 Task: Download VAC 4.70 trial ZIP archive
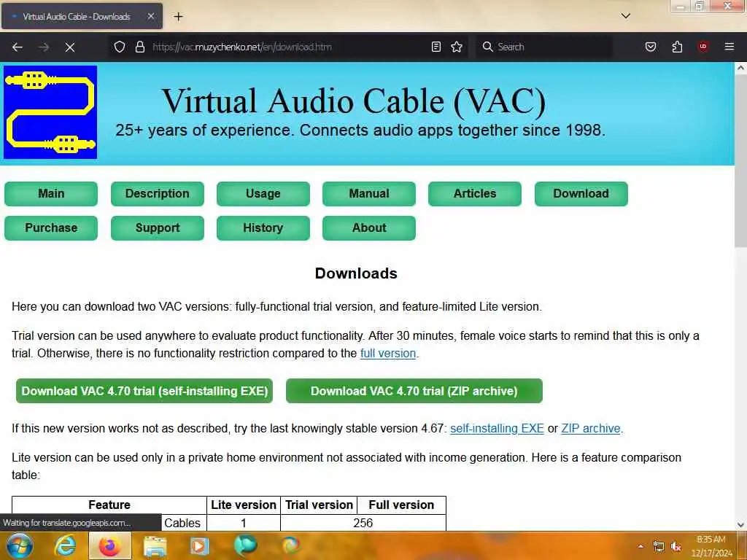click(x=414, y=391)
